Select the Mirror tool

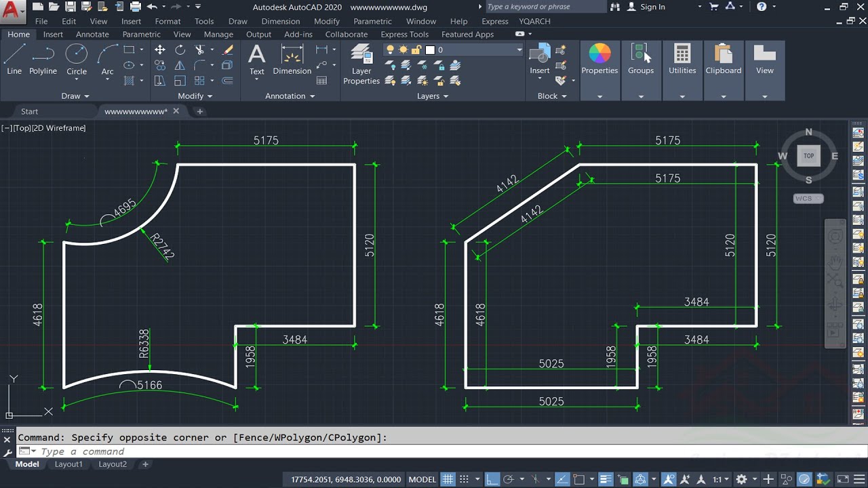(180, 66)
